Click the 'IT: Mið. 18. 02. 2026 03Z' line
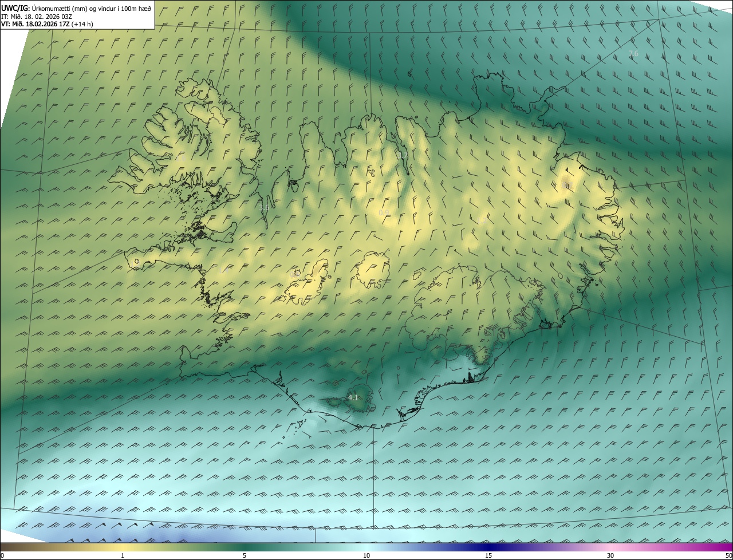733x560 pixels. pos(38,17)
